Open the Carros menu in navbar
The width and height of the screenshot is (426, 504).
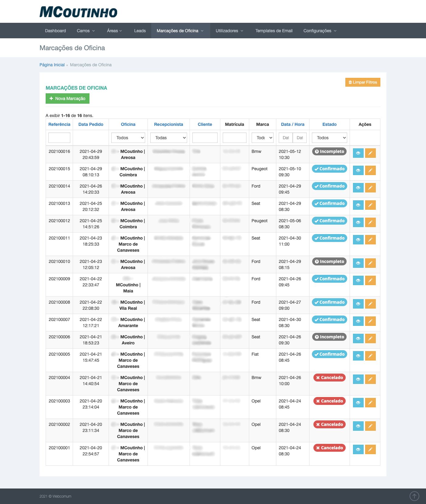point(86,31)
